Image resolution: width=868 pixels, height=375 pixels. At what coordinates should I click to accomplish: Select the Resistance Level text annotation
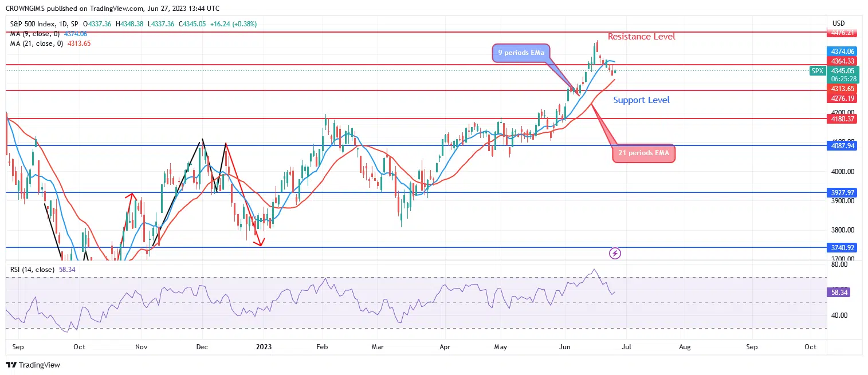point(641,37)
